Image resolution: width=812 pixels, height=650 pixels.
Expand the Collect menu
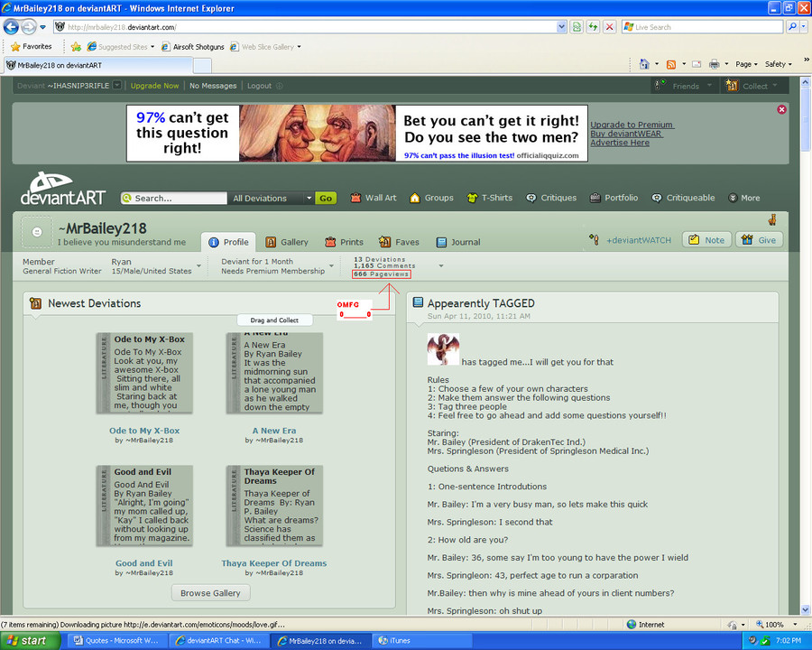coord(754,86)
